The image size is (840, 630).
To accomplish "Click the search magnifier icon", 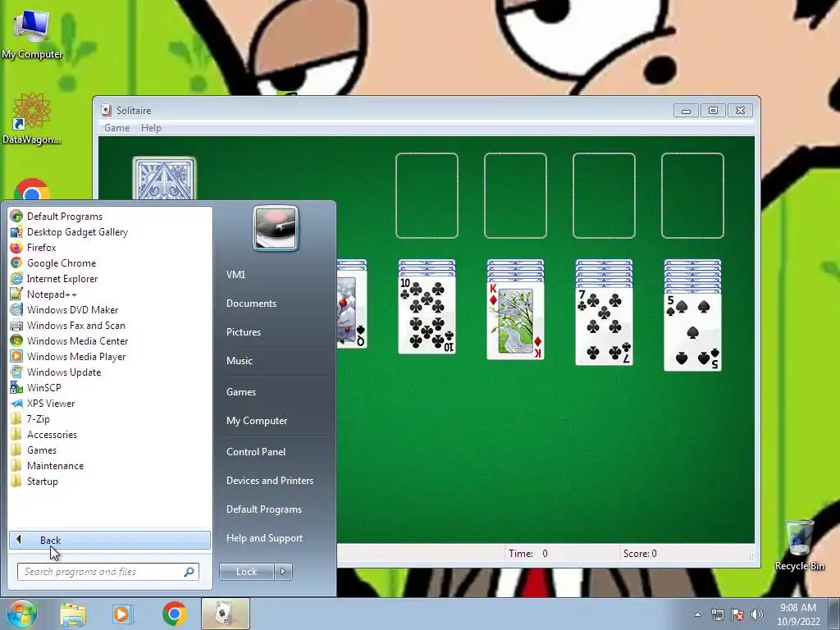I will point(189,572).
